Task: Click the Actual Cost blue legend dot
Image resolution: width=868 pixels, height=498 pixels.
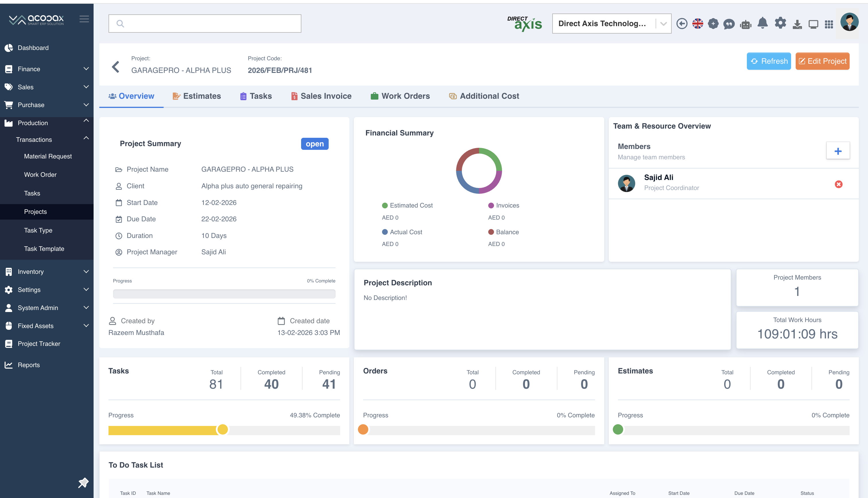Action: click(x=385, y=232)
